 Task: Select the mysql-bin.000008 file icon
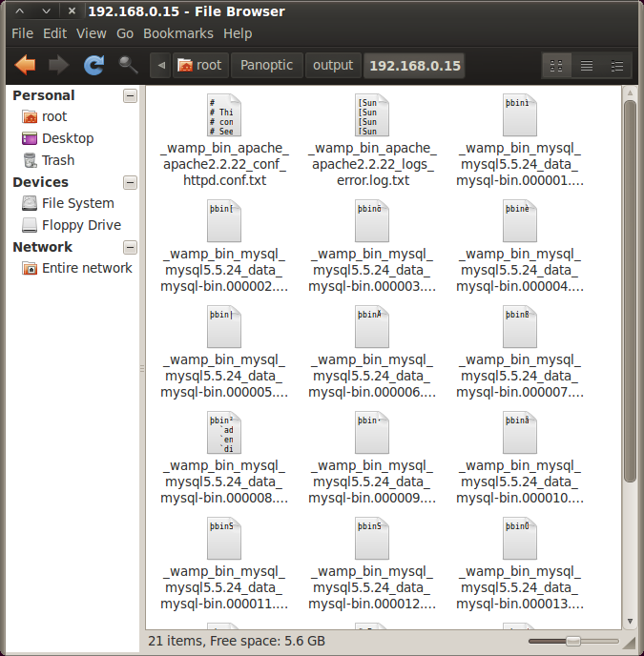click(224, 433)
